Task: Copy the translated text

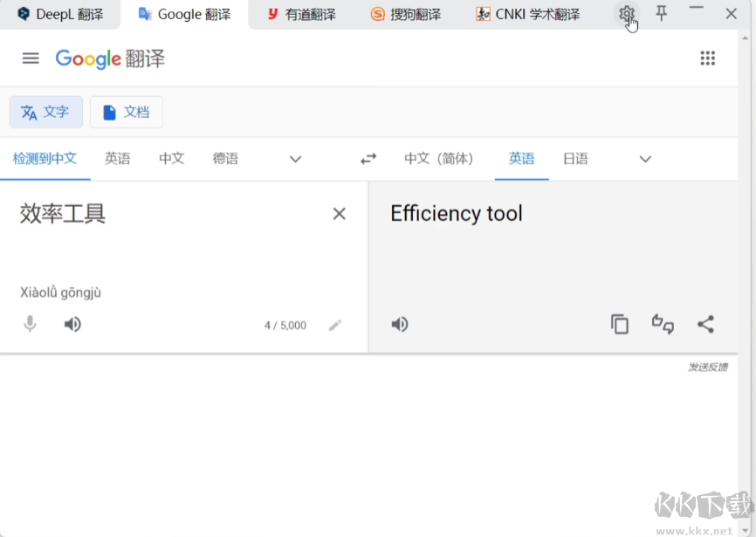Action: tap(620, 324)
